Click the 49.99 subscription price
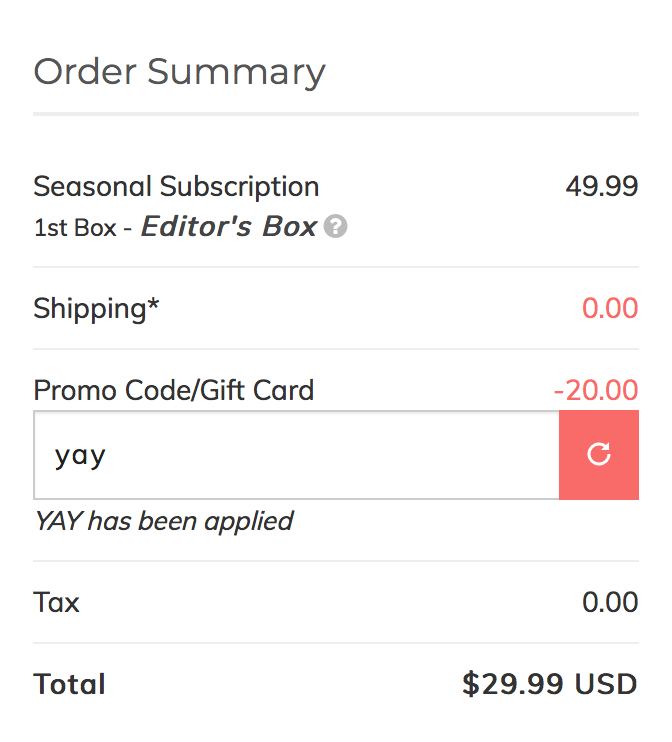Image resolution: width=672 pixels, height=742 pixels. coord(602,186)
